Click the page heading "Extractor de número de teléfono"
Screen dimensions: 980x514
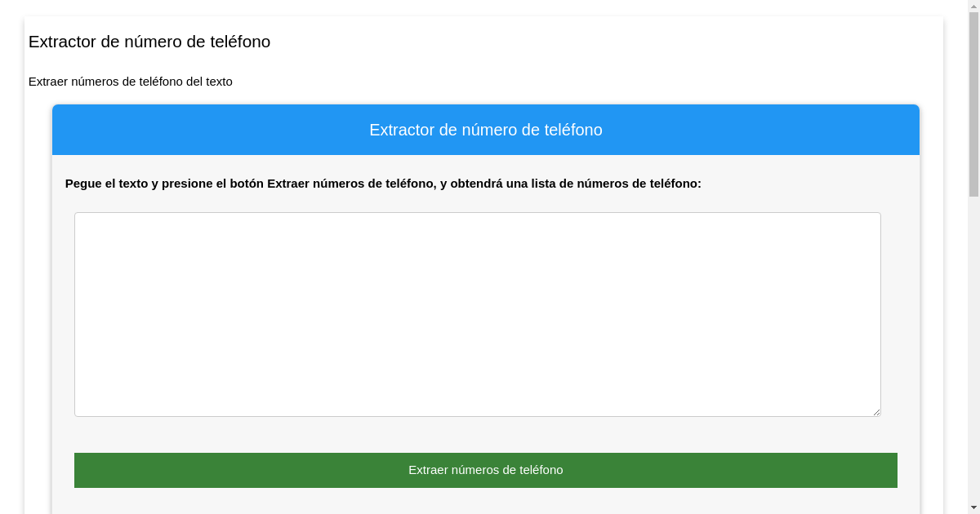pos(149,42)
